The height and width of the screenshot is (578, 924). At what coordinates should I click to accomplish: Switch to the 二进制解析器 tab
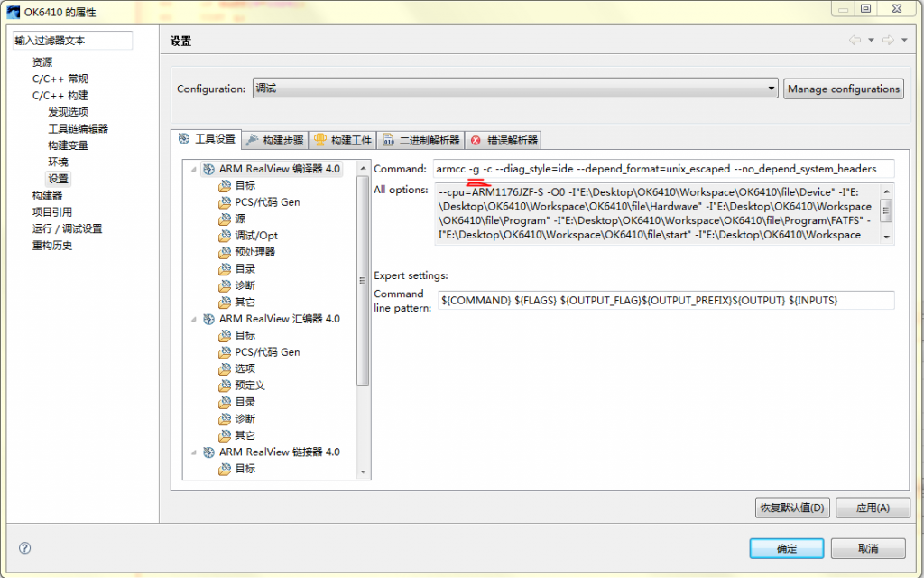[x=420, y=140]
